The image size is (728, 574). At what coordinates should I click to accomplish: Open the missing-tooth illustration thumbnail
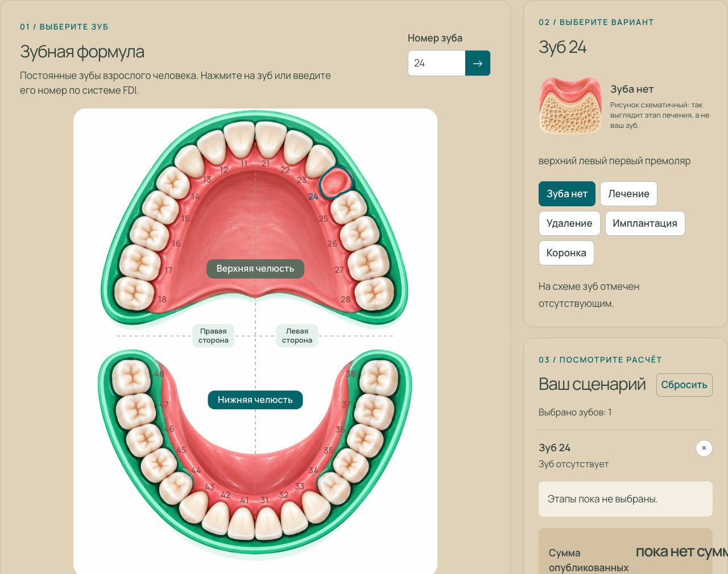pos(570,105)
